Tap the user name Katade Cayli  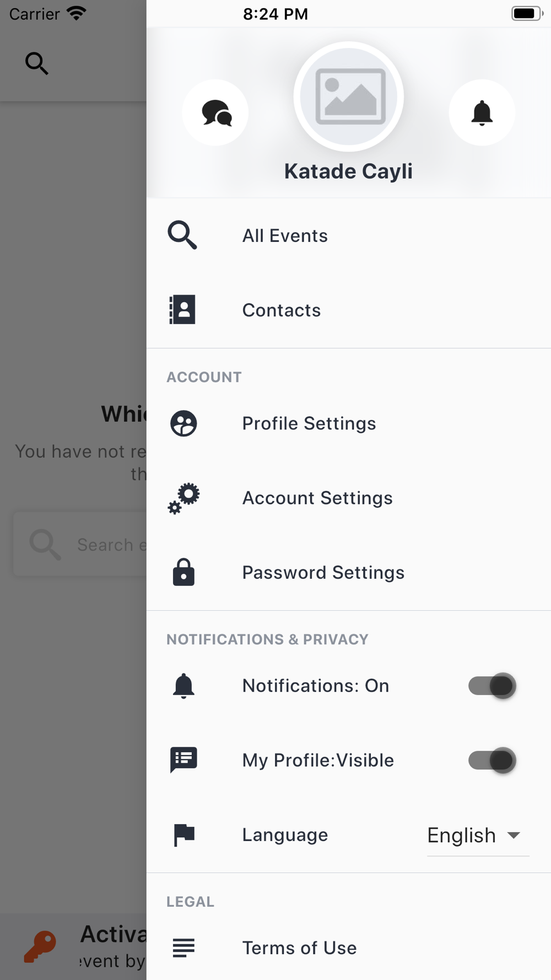pyautogui.click(x=348, y=171)
